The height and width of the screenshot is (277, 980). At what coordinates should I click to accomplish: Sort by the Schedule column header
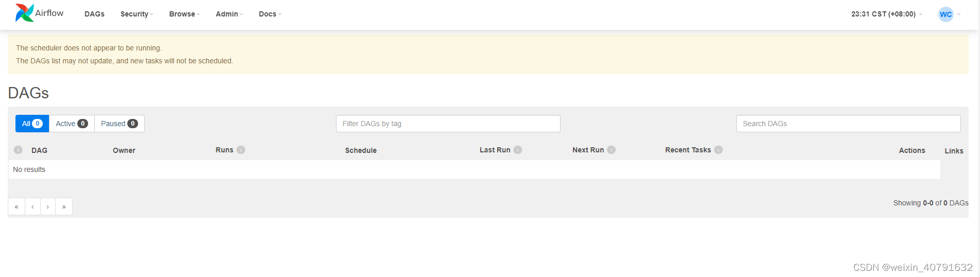click(x=361, y=150)
